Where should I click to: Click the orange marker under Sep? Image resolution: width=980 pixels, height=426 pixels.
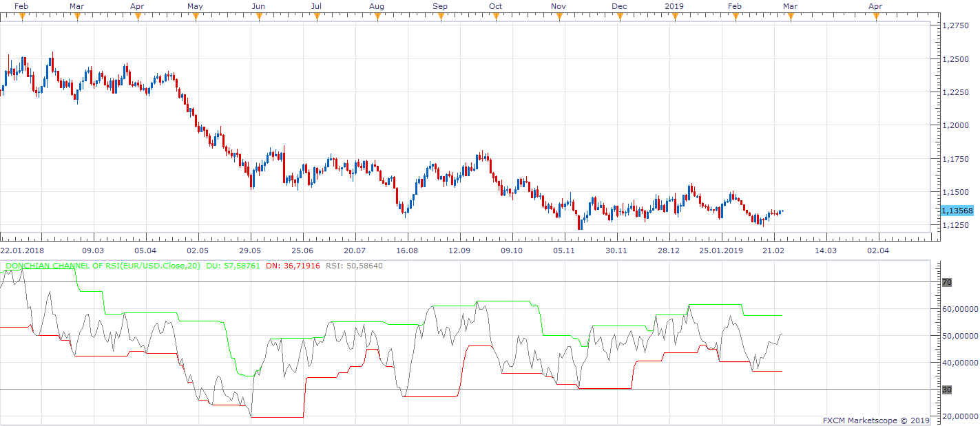pyautogui.click(x=440, y=17)
